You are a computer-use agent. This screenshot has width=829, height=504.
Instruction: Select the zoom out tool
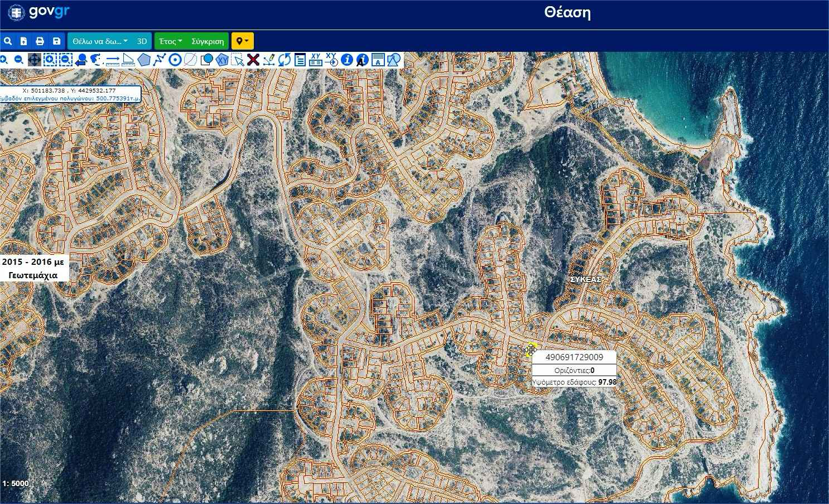pyautogui.click(x=18, y=60)
